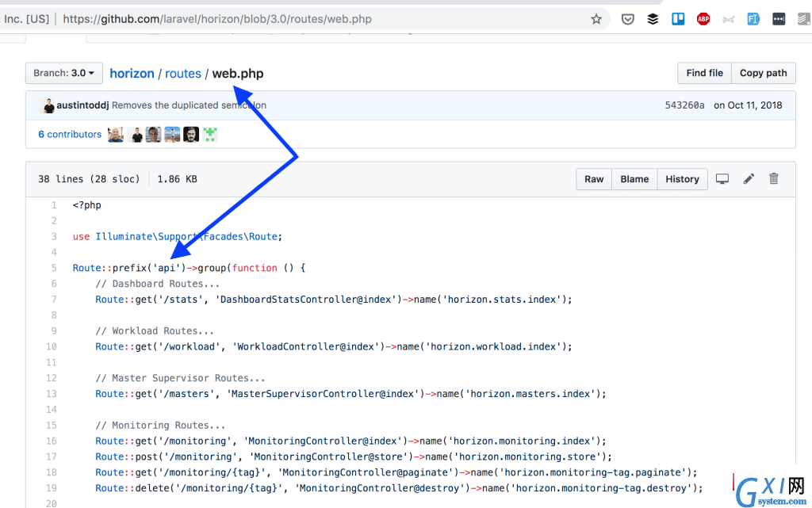Click 'Illuminate\Support\Facades\Route' use statement
This screenshot has height=508, width=812.
[x=186, y=236]
